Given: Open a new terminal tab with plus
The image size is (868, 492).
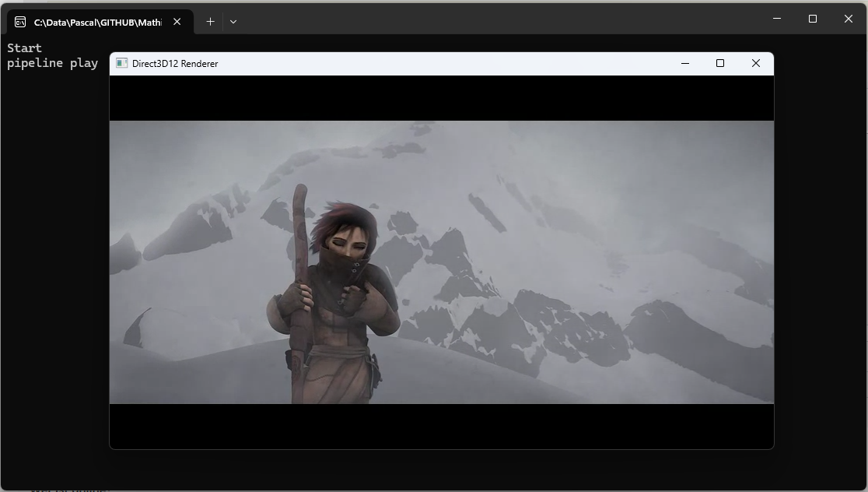Looking at the screenshot, I should point(210,22).
